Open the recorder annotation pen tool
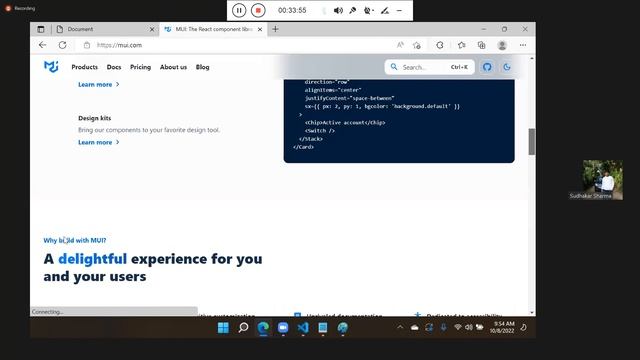Viewport: 640px width, 360px height. [x=384, y=11]
